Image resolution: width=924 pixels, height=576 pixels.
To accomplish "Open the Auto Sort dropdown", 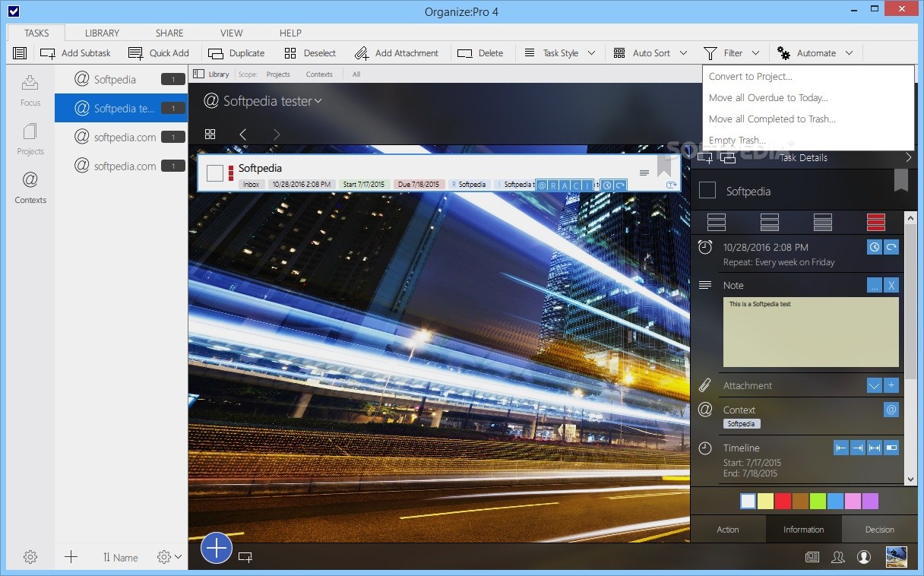I will point(683,53).
